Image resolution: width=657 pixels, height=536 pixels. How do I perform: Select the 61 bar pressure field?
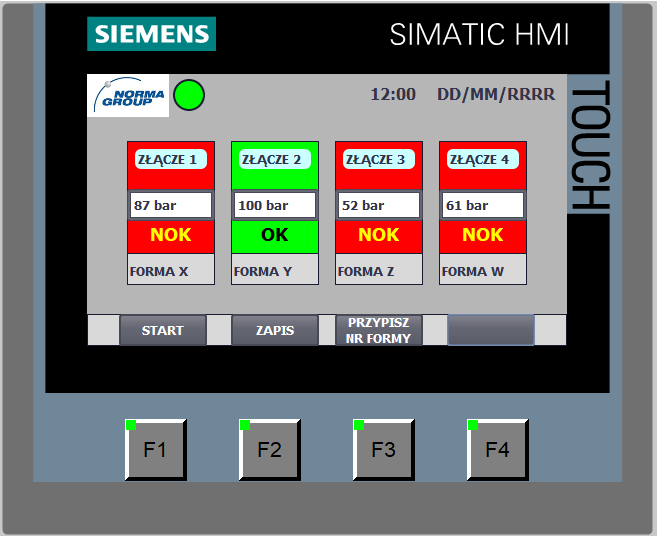(482, 205)
